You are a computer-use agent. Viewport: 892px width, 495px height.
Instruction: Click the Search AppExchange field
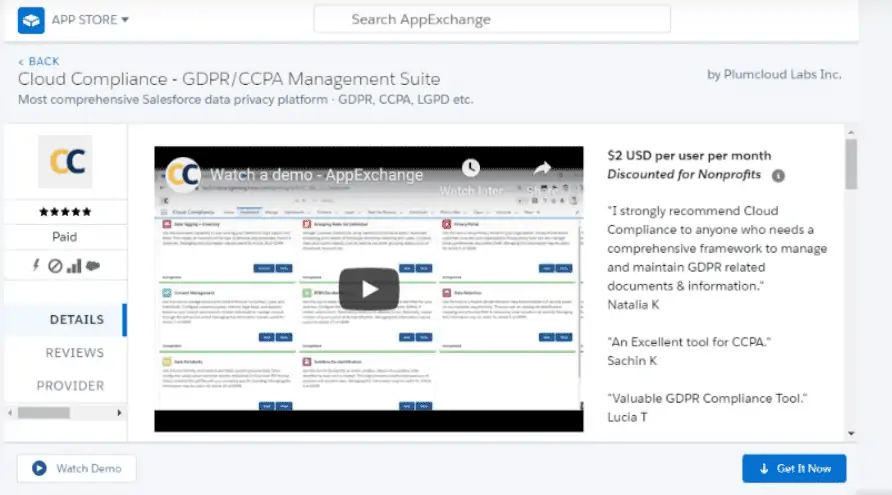(492, 19)
